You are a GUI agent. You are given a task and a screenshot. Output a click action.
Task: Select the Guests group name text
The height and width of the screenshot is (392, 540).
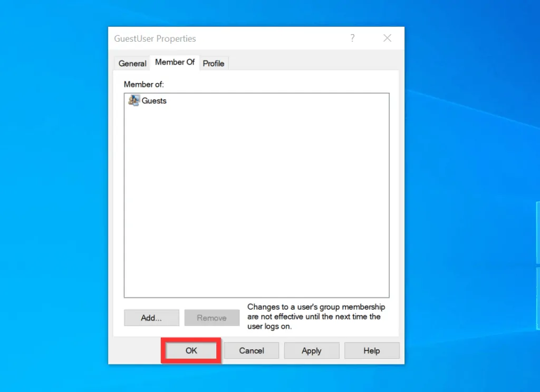[154, 101]
